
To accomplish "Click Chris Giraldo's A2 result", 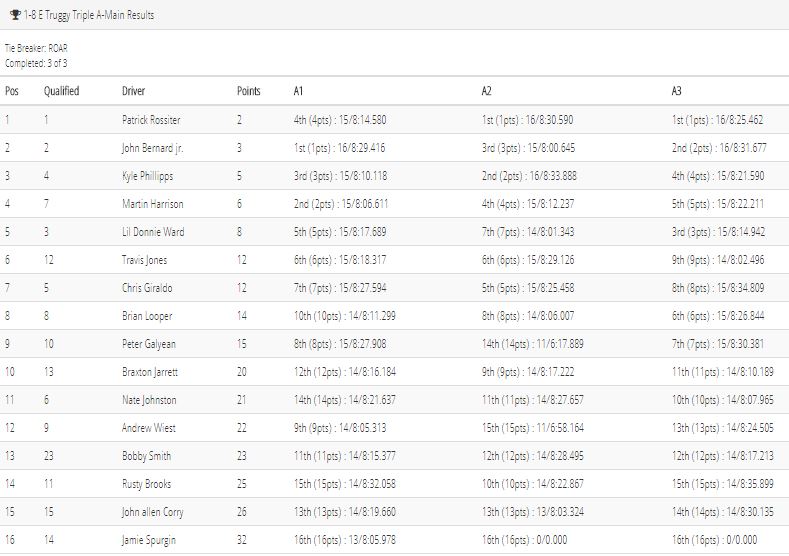I will point(528,288).
